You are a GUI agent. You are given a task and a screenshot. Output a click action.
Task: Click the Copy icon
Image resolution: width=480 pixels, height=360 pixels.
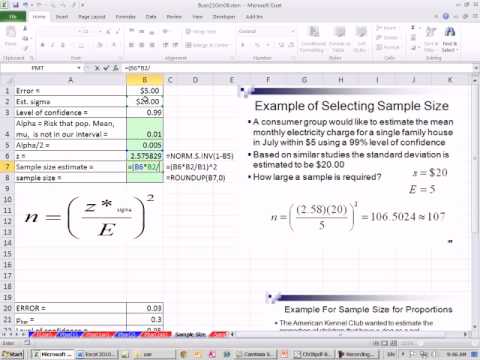tap(25, 39)
